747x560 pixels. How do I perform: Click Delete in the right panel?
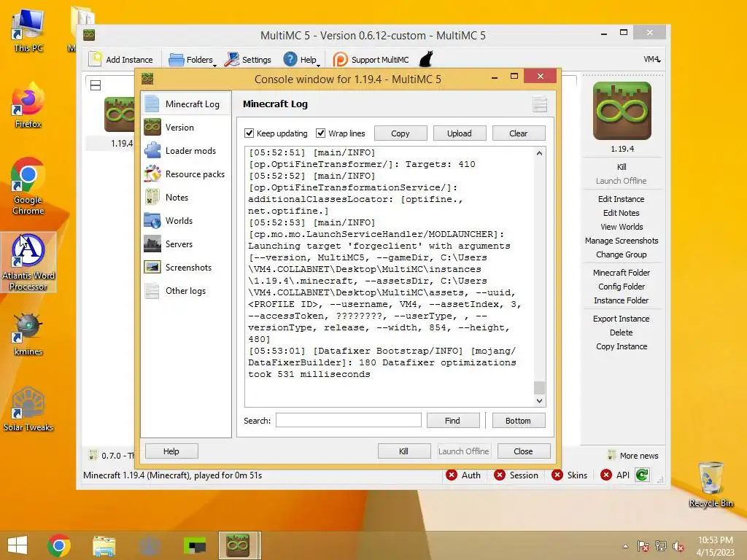click(622, 332)
